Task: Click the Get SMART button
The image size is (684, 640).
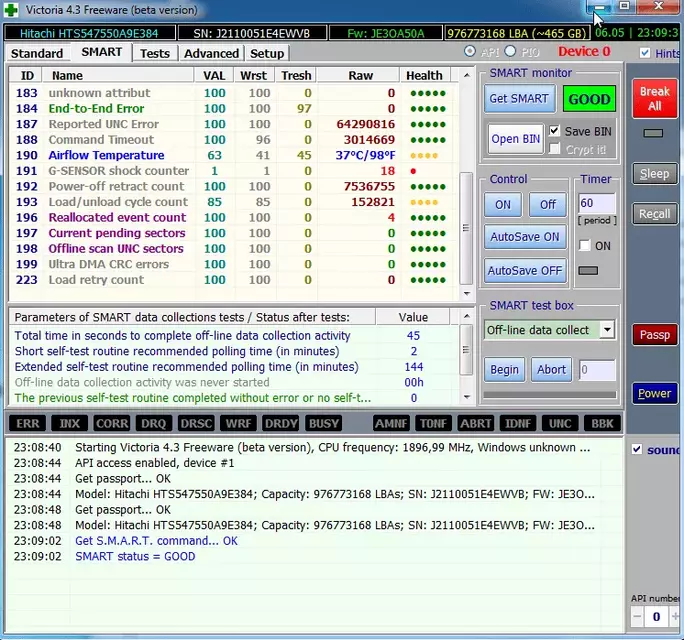Action: click(x=519, y=99)
